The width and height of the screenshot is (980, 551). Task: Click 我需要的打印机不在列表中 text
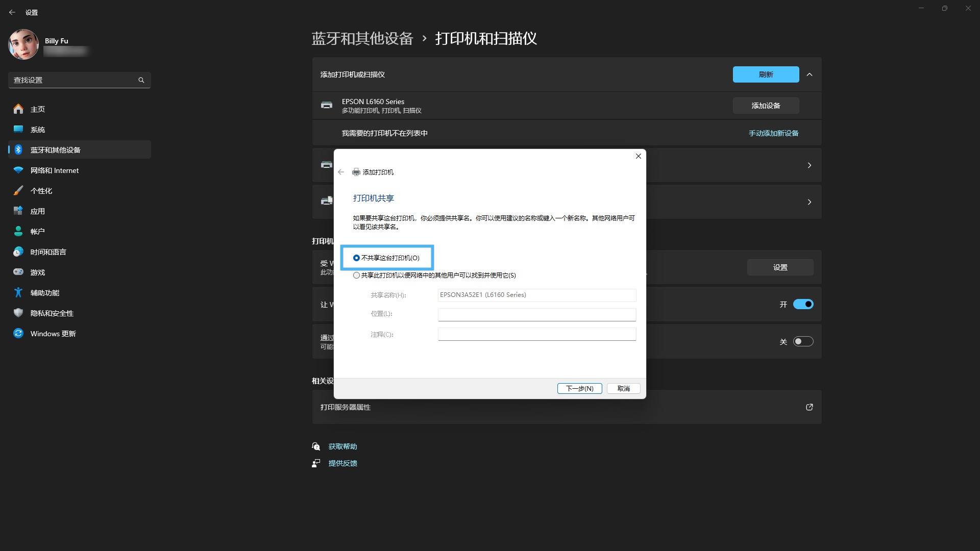[x=384, y=133]
